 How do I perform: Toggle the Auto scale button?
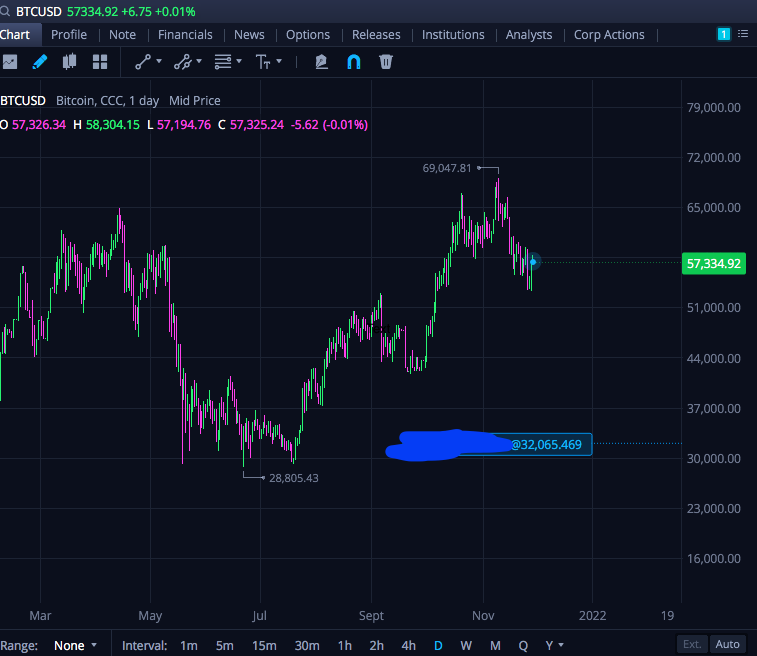click(x=727, y=644)
